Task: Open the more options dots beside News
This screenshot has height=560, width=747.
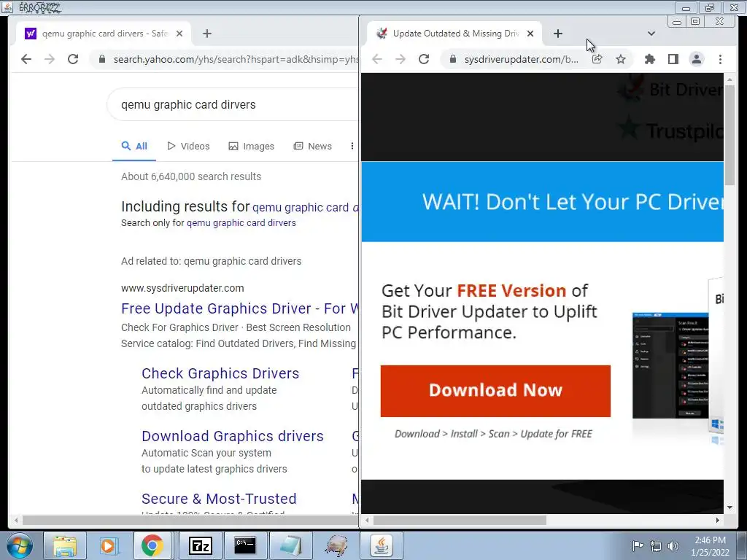Action: coord(352,146)
